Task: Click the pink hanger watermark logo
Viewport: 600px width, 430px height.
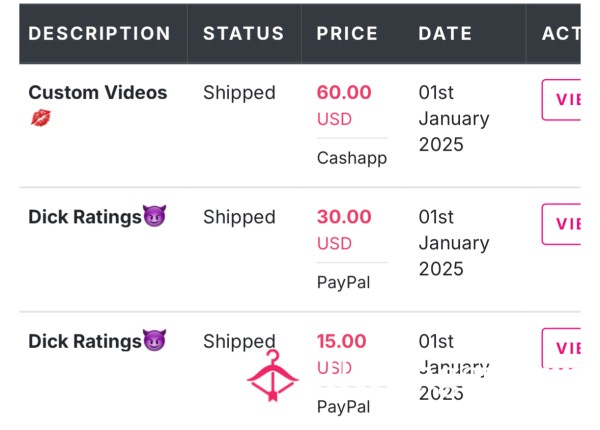Action: tap(272, 376)
